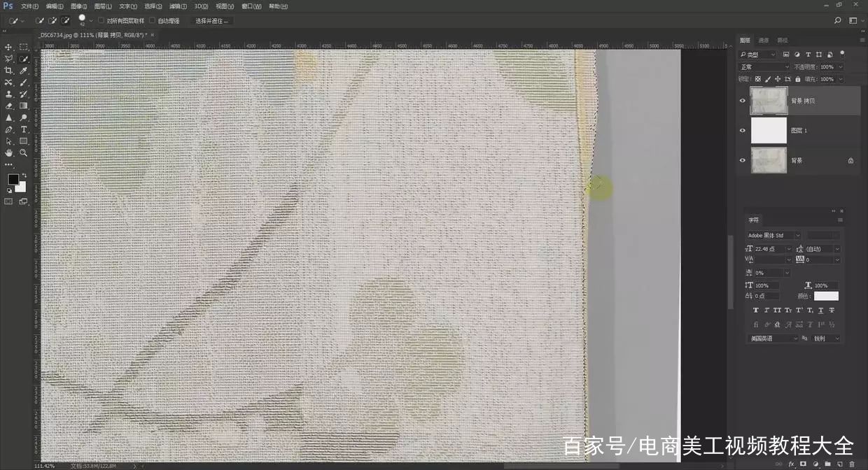Select the Rectangle shape tool
Screen dimensions: 868x470
[x=23, y=141]
